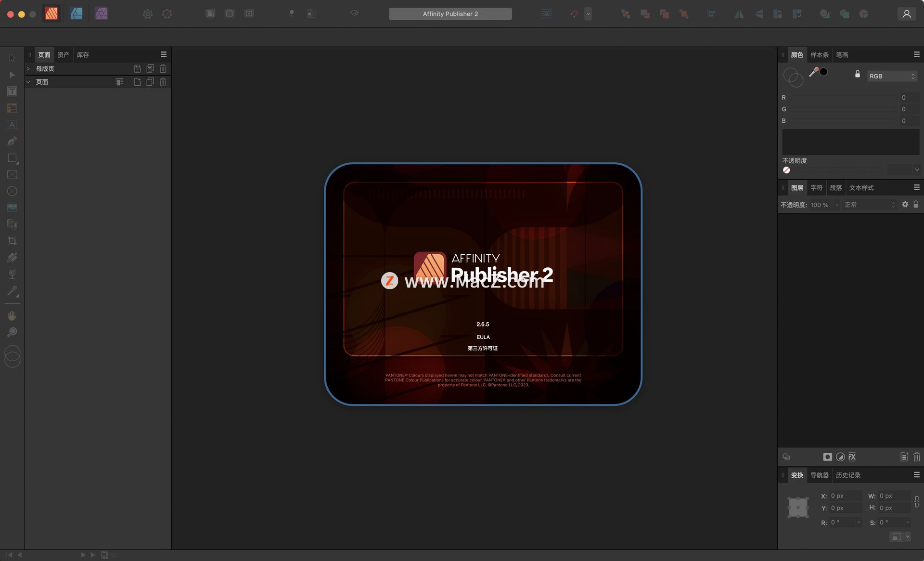924x561 pixels.
Task: Open the 历史记录 history tab
Action: 847,475
